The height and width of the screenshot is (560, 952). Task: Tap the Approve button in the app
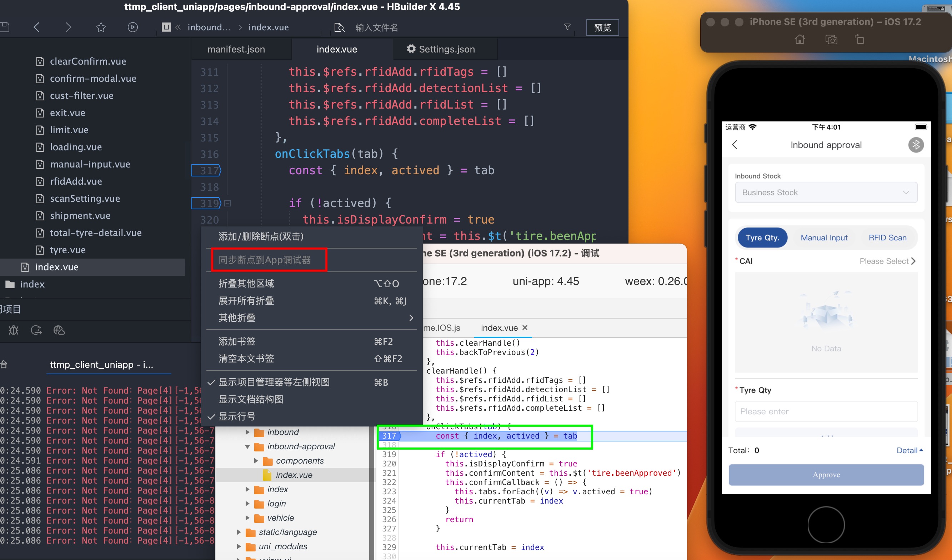(826, 475)
